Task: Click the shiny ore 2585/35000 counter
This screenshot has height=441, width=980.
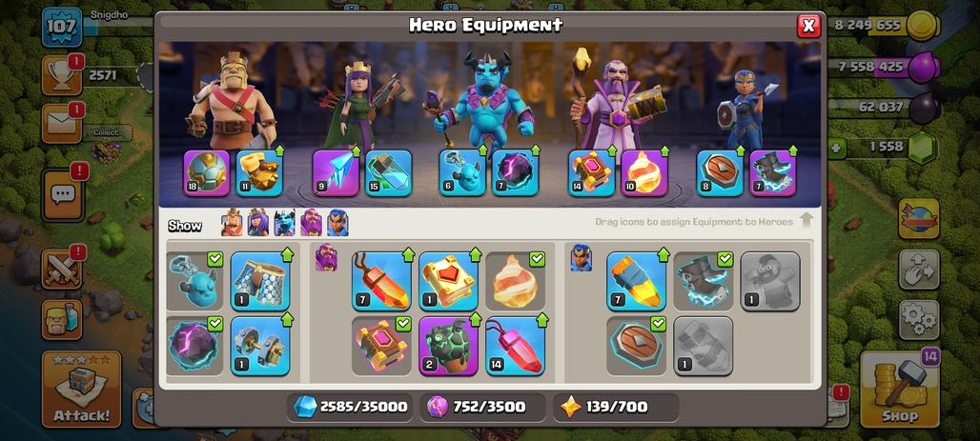Action: (351, 408)
